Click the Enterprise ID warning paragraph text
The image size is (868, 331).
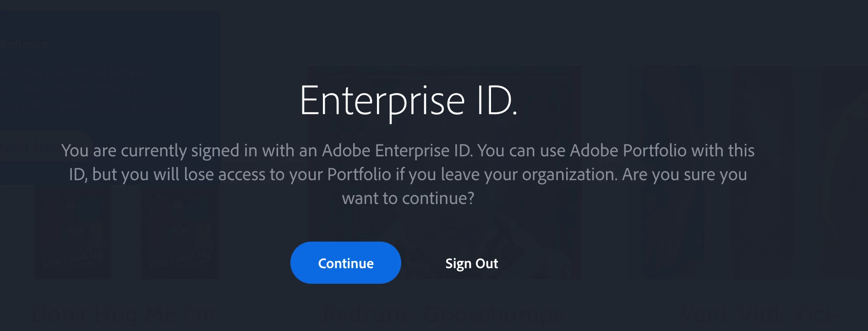(x=408, y=174)
